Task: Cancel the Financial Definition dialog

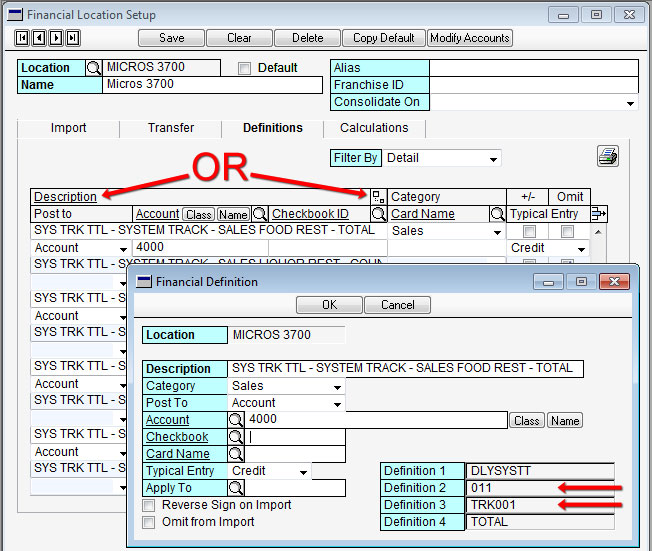Action: 398,305
